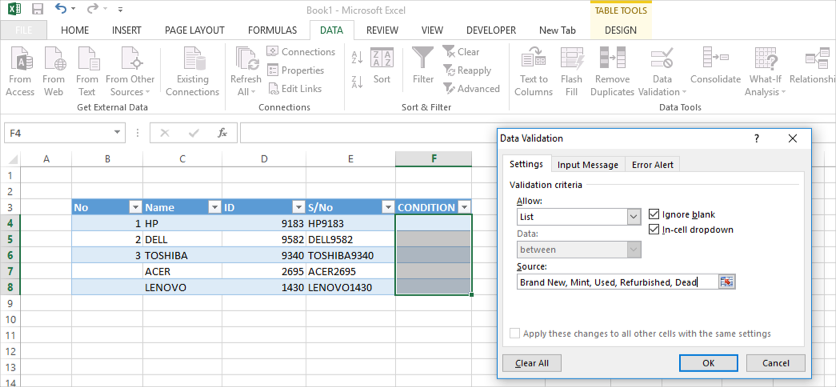Image resolution: width=836 pixels, height=387 pixels.
Task: Sort A to Z ascending
Action: pyautogui.click(x=357, y=58)
